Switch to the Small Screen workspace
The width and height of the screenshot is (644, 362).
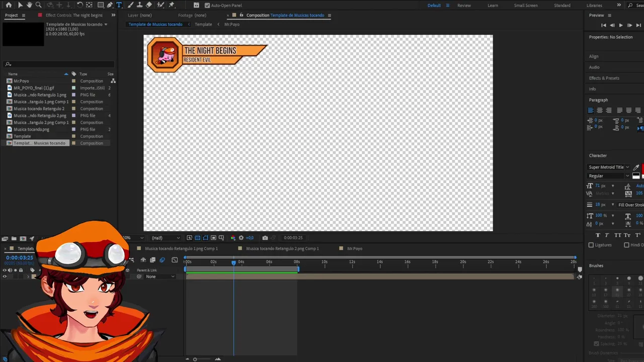[x=526, y=6]
